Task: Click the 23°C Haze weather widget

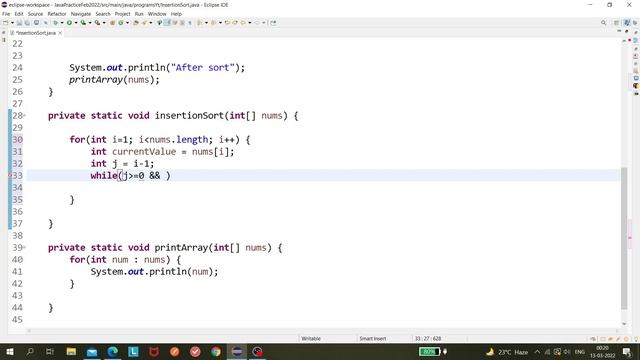Action: click(507, 351)
